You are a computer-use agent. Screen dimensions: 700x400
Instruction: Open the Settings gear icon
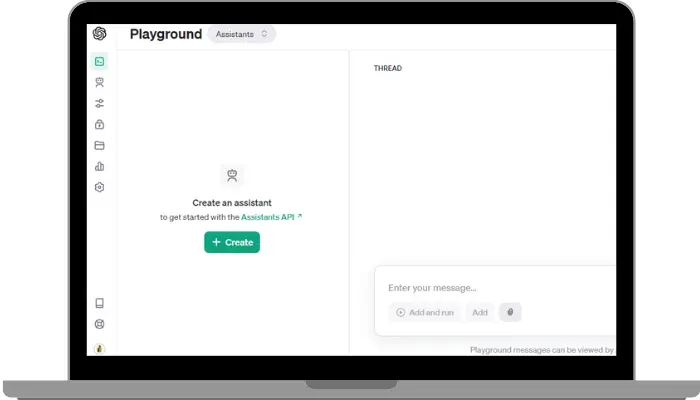coord(100,187)
